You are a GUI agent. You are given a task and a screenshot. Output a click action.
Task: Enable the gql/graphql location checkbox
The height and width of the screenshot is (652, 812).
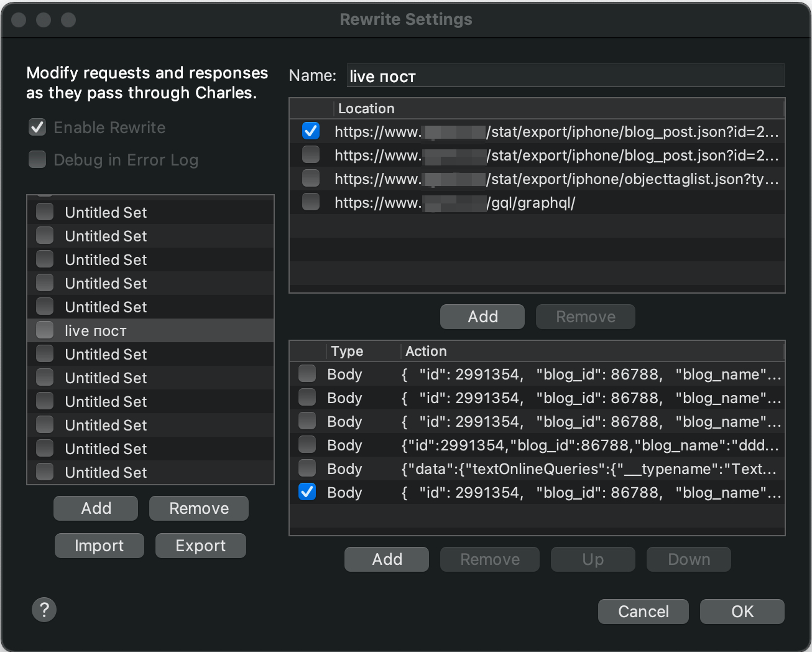point(311,202)
